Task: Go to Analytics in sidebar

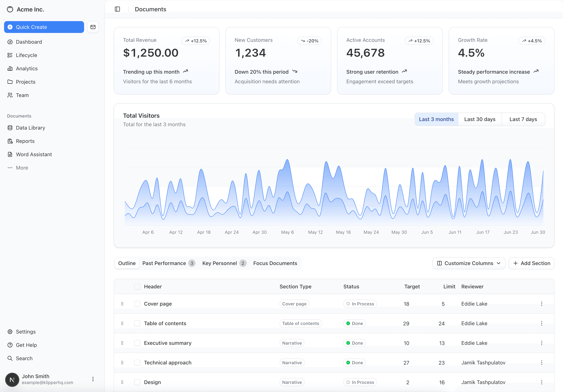Action: pos(26,69)
